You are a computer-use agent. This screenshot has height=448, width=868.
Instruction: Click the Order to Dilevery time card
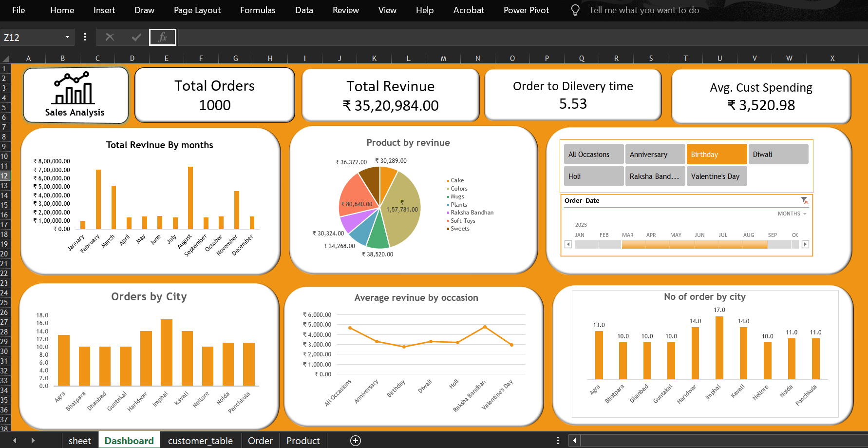[573, 95]
